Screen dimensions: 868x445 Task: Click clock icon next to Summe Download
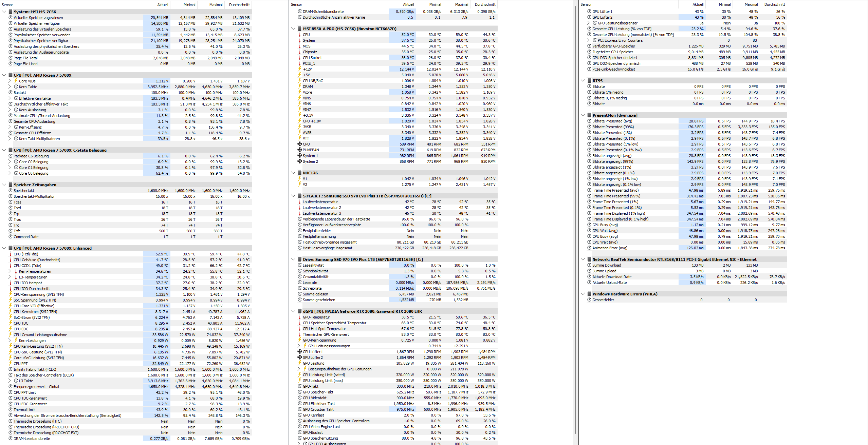(589, 265)
